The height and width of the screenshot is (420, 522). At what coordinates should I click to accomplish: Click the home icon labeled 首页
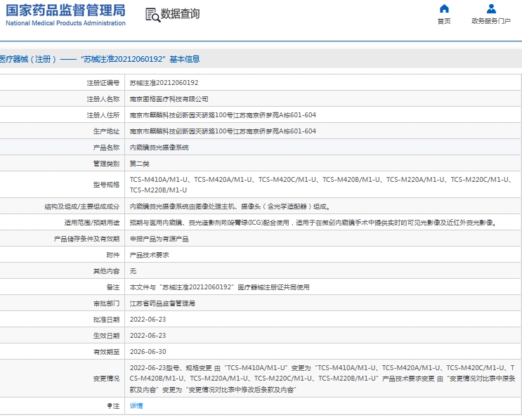pyautogui.click(x=444, y=8)
